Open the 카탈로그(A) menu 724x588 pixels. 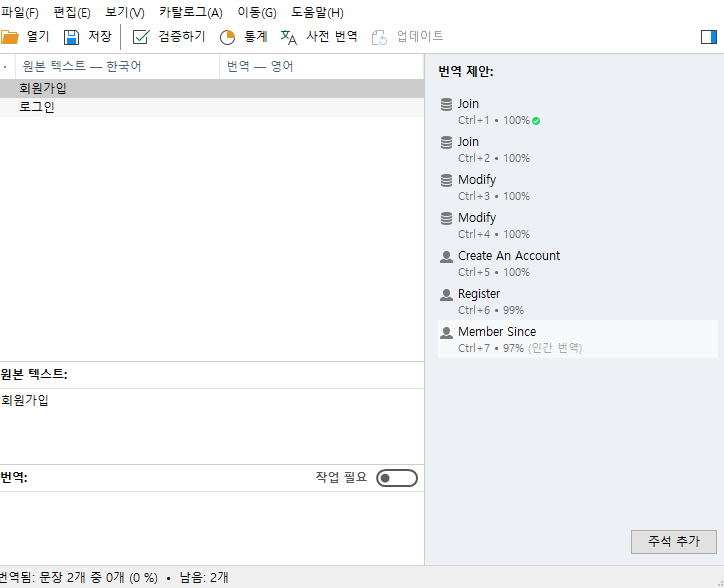[190, 13]
